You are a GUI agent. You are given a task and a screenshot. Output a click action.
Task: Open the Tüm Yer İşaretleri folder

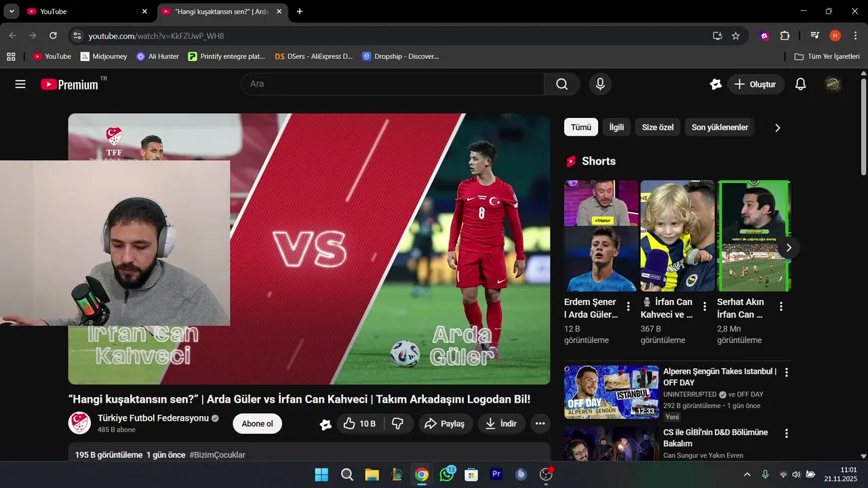tap(827, 56)
